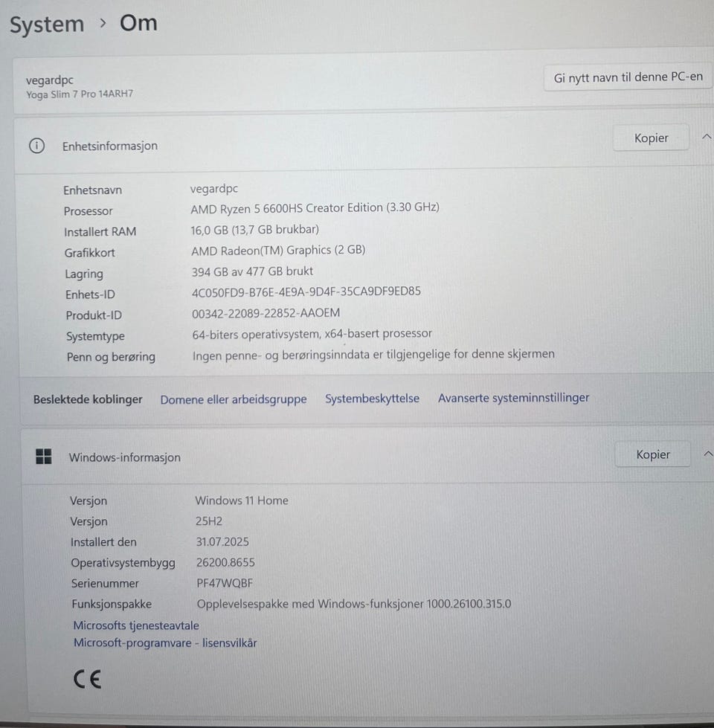Screen dimensions: 714x728
Task: Copy Windows information with Kopier button
Action: pyautogui.click(x=653, y=454)
